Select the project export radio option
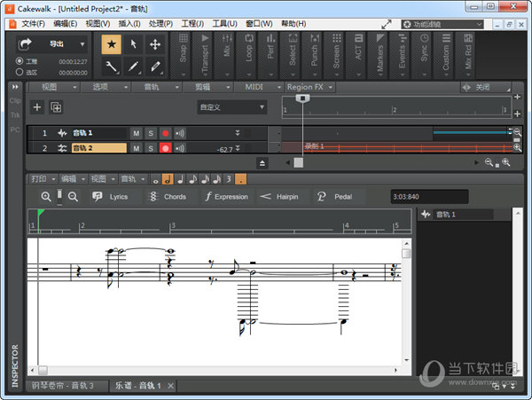This screenshot has height=400, width=532. pyautogui.click(x=20, y=61)
